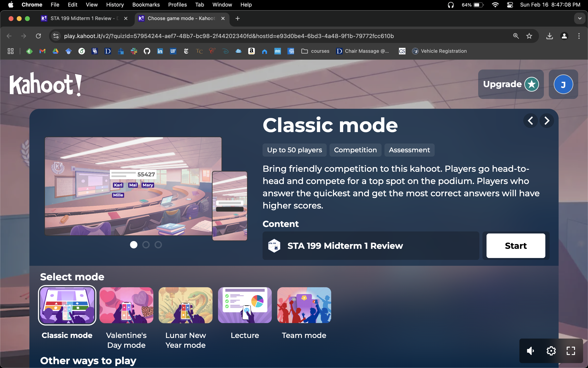Image resolution: width=588 pixels, height=368 pixels.
Task: Open the Tc bookmark icon
Action: [x=199, y=51]
